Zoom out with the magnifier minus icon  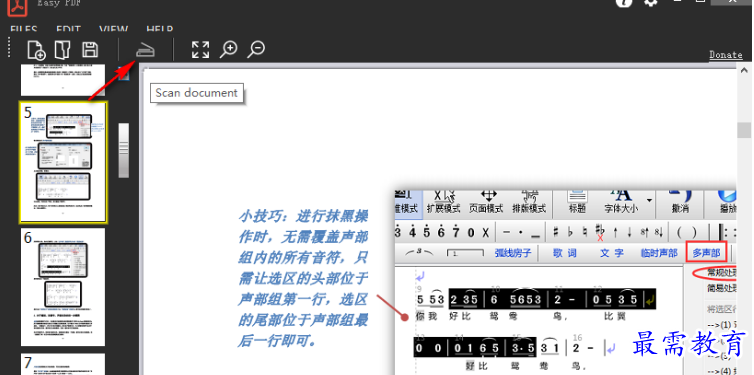(x=256, y=50)
